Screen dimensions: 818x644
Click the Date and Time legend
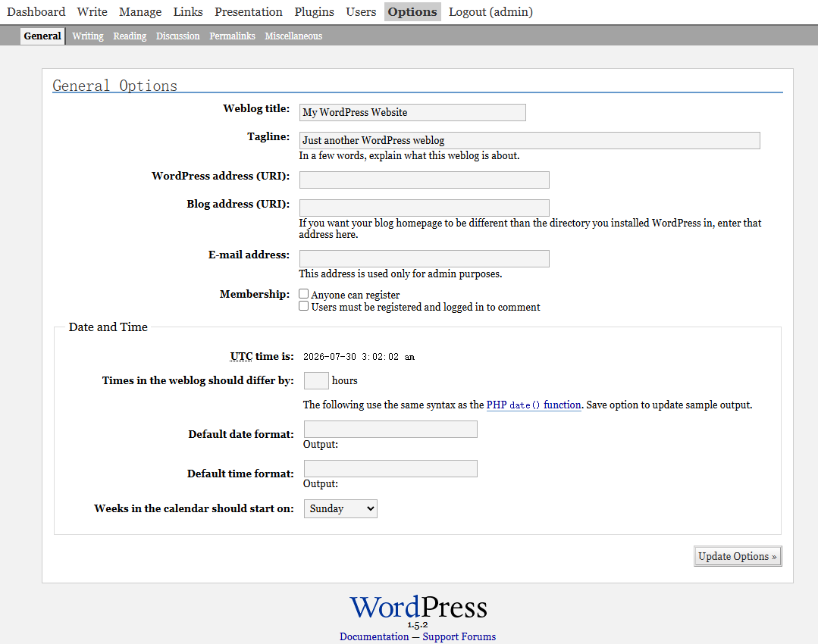(108, 327)
